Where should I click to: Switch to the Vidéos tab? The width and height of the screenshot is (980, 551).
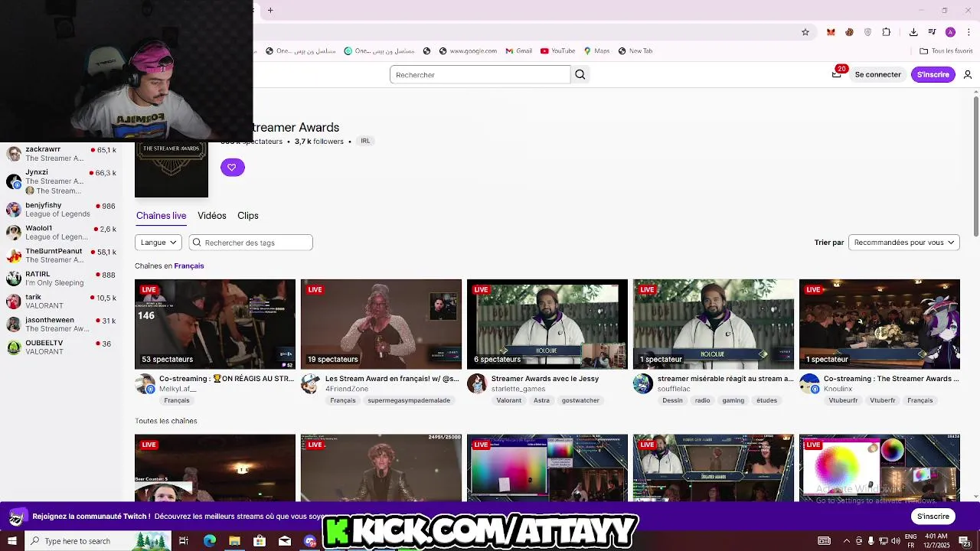click(x=212, y=216)
